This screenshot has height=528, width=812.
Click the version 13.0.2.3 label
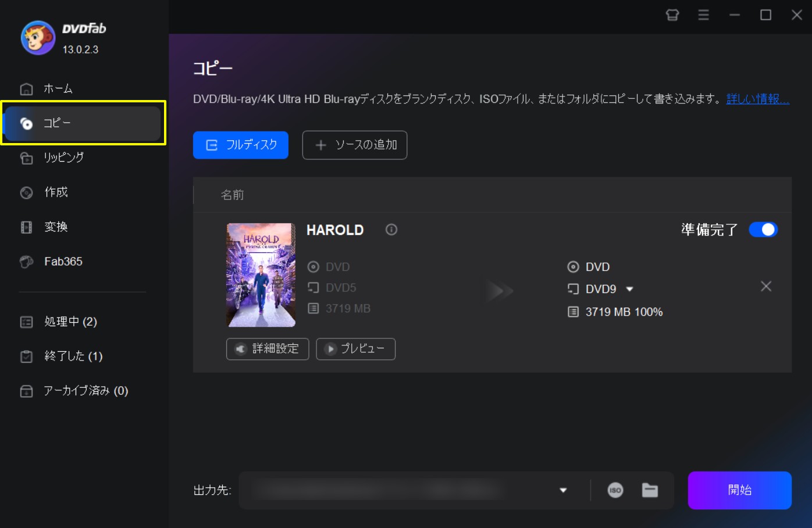pyautogui.click(x=80, y=50)
